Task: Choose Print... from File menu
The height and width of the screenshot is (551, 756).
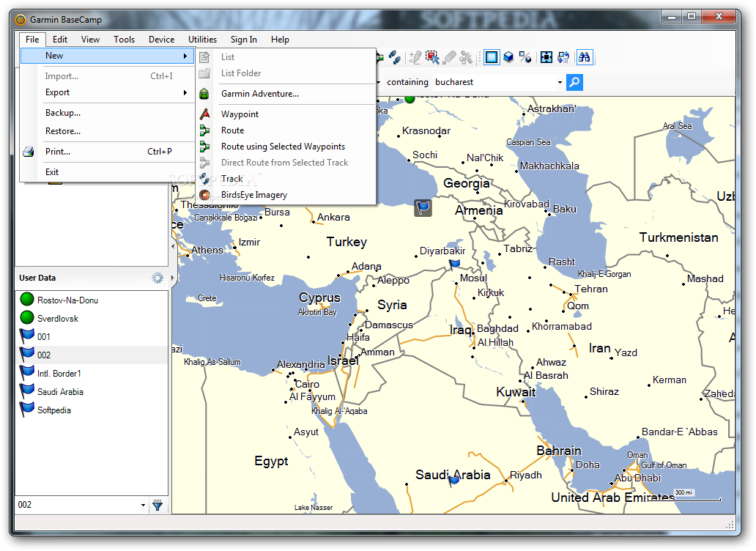Action: (107, 152)
